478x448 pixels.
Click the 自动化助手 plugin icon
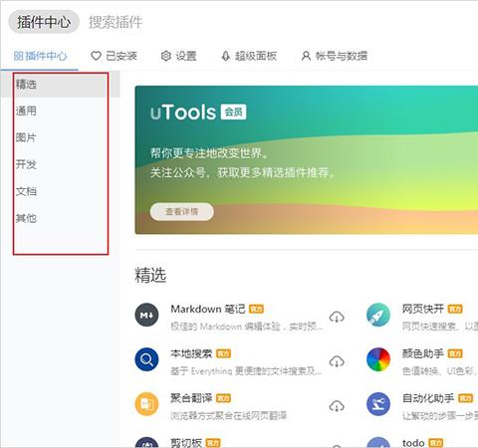coord(378,404)
